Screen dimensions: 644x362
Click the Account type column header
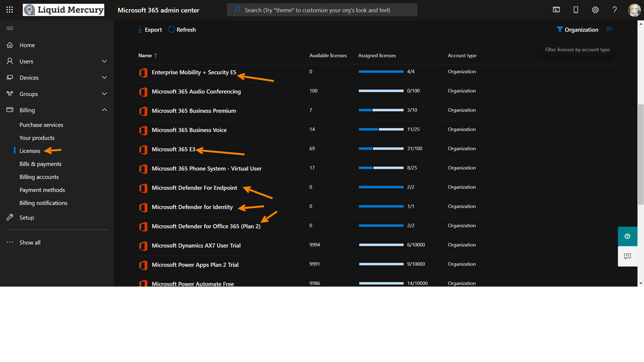[462, 55]
